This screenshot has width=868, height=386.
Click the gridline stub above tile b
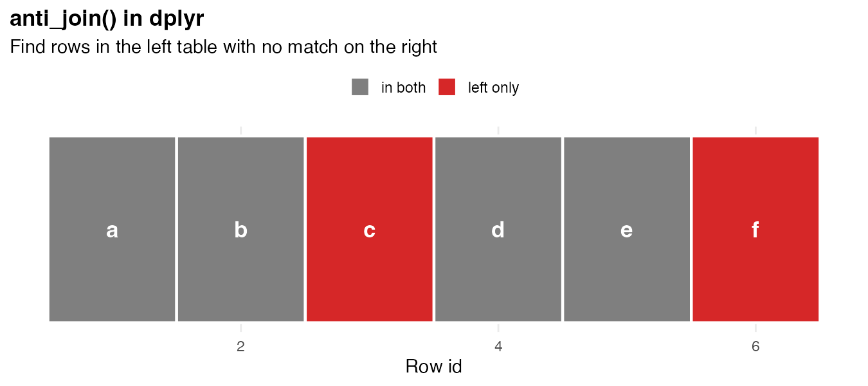click(240, 131)
